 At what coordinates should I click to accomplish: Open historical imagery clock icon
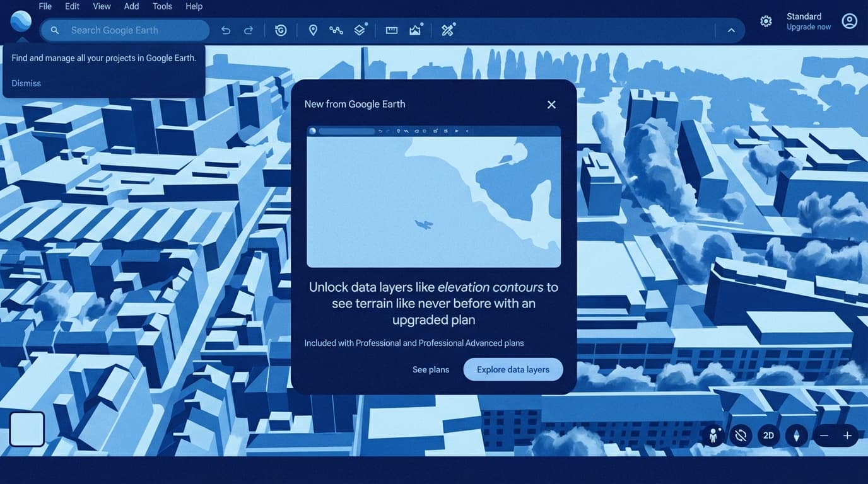[281, 30]
